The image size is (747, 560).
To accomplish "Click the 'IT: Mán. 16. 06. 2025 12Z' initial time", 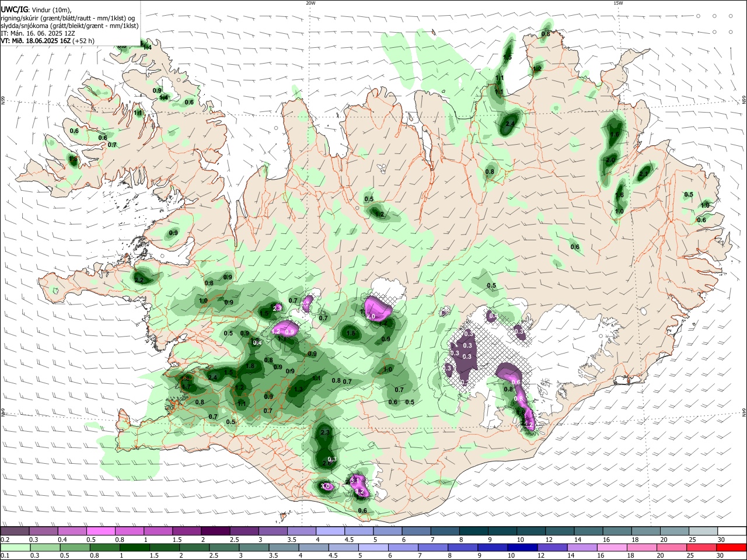I will (37, 33).
